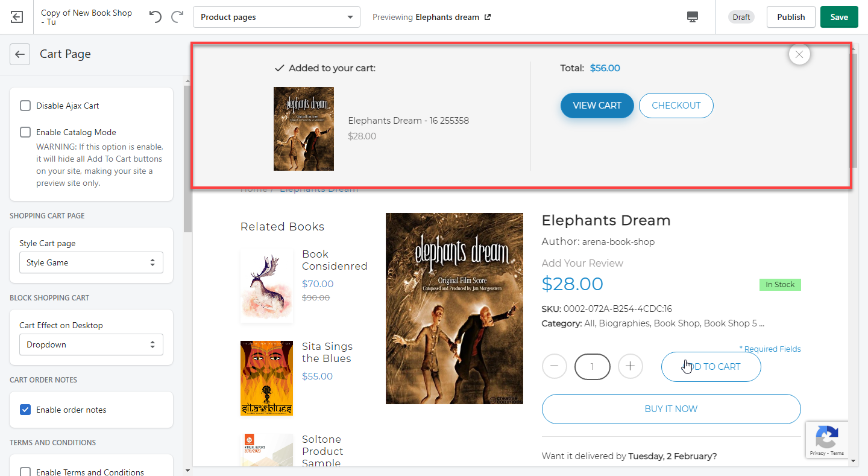Open Sita Sings the Blues thumbnail

pyautogui.click(x=266, y=378)
